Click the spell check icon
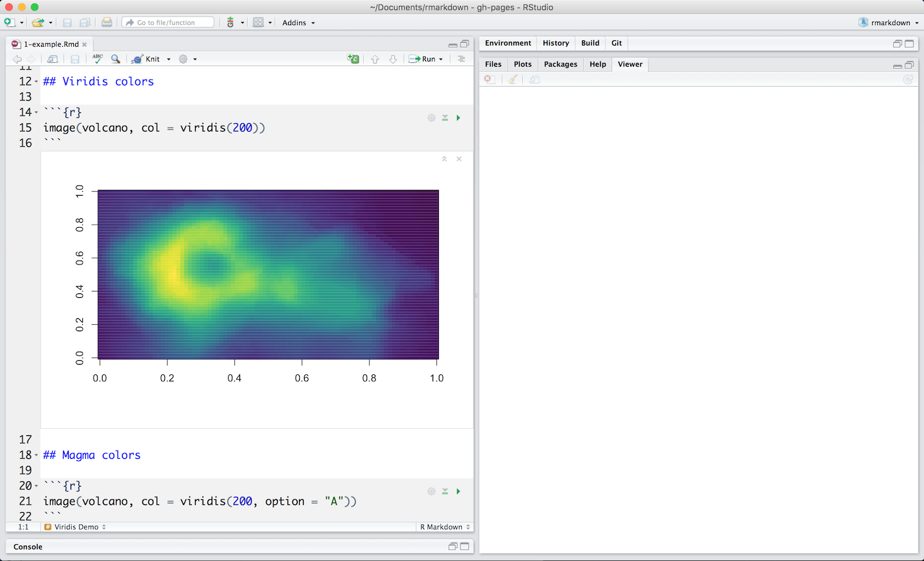The height and width of the screenshot is (561, 924). (98, 58)
